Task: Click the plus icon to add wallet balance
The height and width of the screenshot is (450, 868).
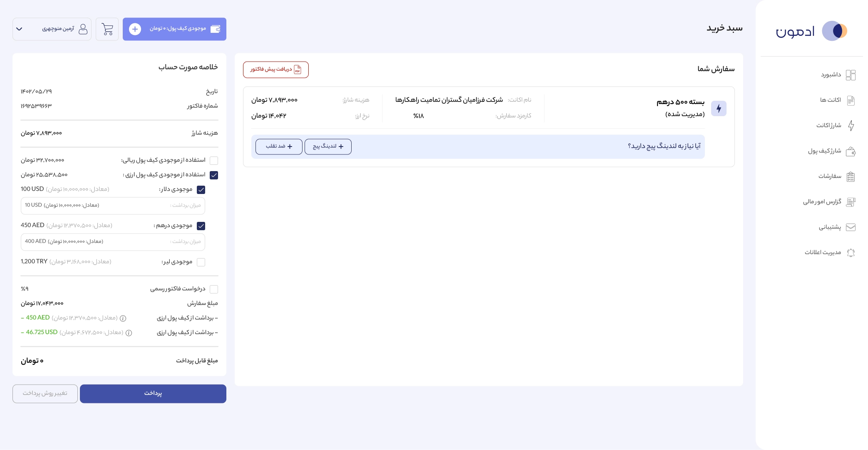Action: tap(135, 29)
